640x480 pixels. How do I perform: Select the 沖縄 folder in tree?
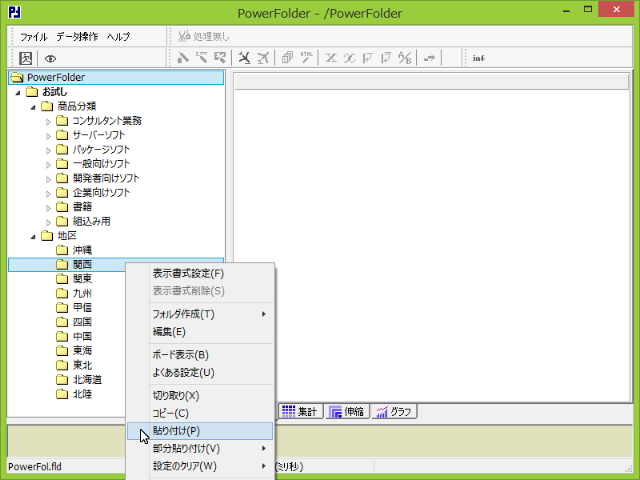pos(82,250)
